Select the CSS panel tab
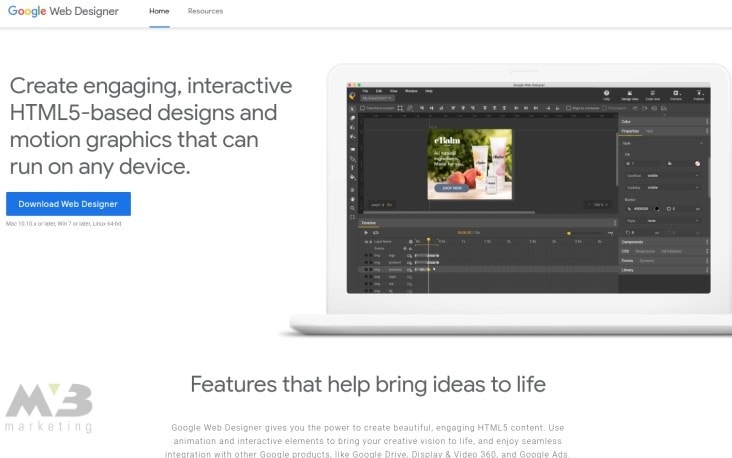Screen dimensions: 732x458 point(625,251)
